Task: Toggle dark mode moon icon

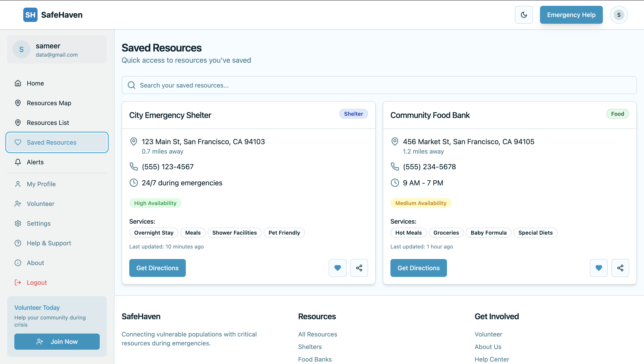Action: click(x=524, y=15)
